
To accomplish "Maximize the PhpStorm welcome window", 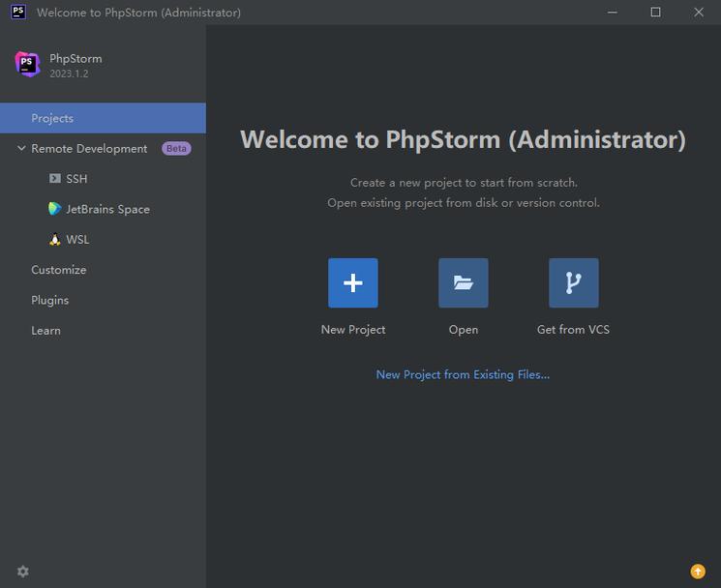I will tap(655, 12).
